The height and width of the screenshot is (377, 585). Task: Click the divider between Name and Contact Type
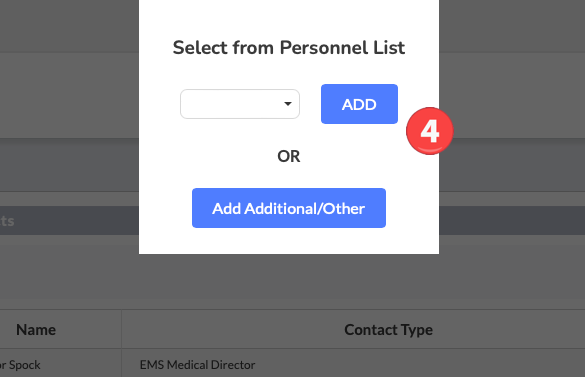pyautogui.click(x=121, y=330)
